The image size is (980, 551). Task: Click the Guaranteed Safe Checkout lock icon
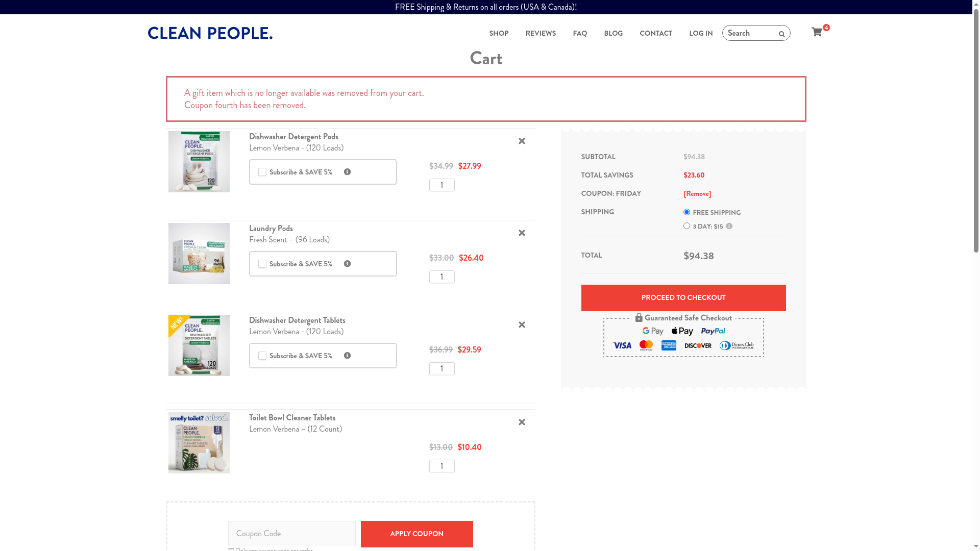(x=639, y=317)
